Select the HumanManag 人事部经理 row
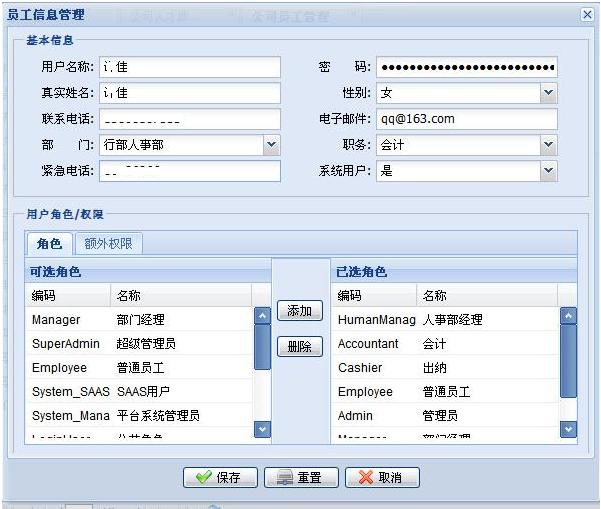This screenshot has height=509, width=601. pyautogui.click(x=445, y=319)
